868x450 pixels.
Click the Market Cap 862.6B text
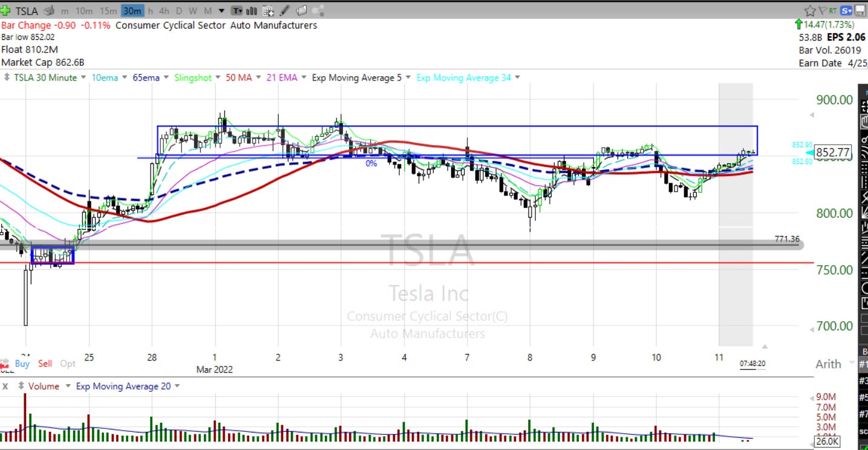pyautogui.click(x=42, y=62)
